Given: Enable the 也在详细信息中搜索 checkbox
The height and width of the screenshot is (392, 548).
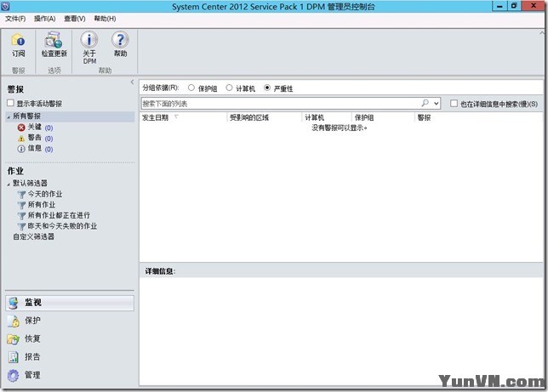Looking at the screenshot, I should click(x=454, y=104).
